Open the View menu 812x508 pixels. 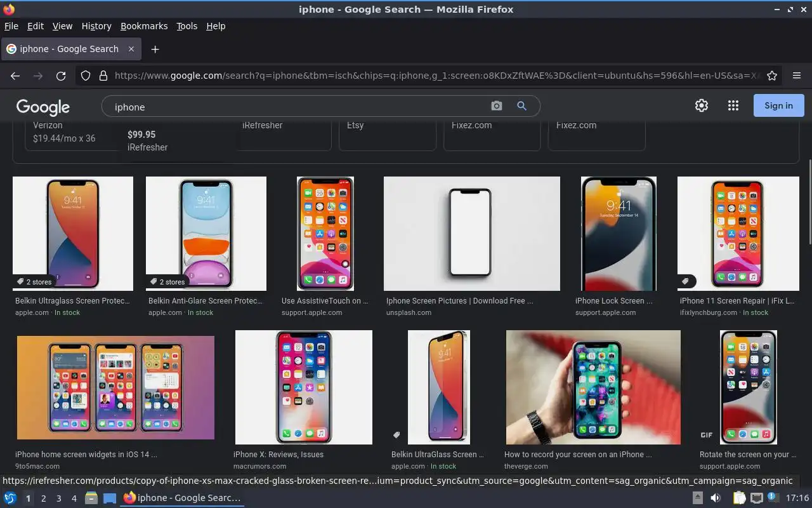[62, 26]
